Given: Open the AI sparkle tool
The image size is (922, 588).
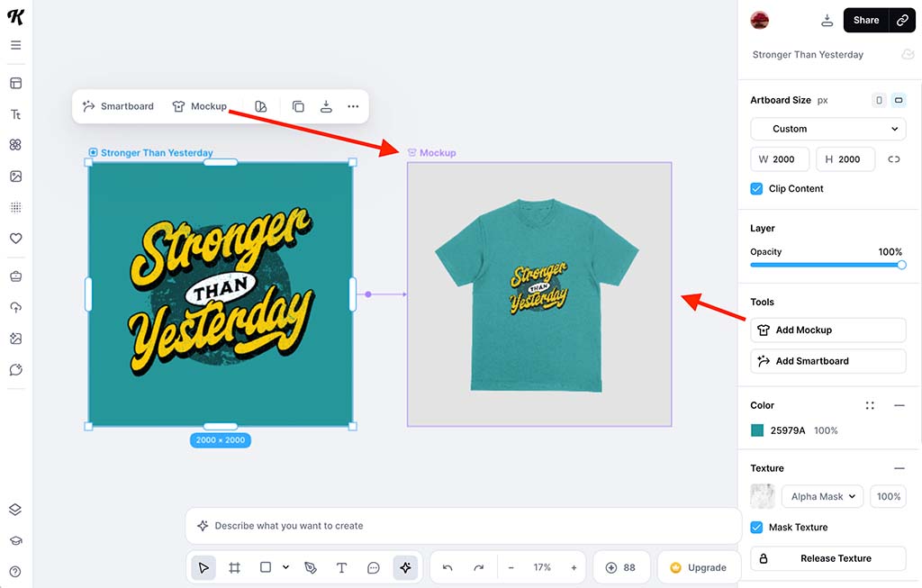Looking at the screenshot, I should [405, 567].
